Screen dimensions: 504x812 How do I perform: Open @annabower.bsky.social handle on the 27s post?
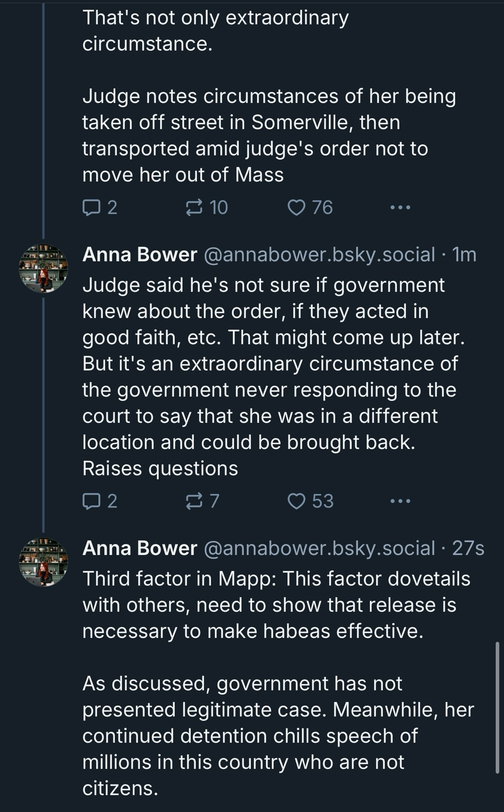pyautogui.click(x=319, y=548)
